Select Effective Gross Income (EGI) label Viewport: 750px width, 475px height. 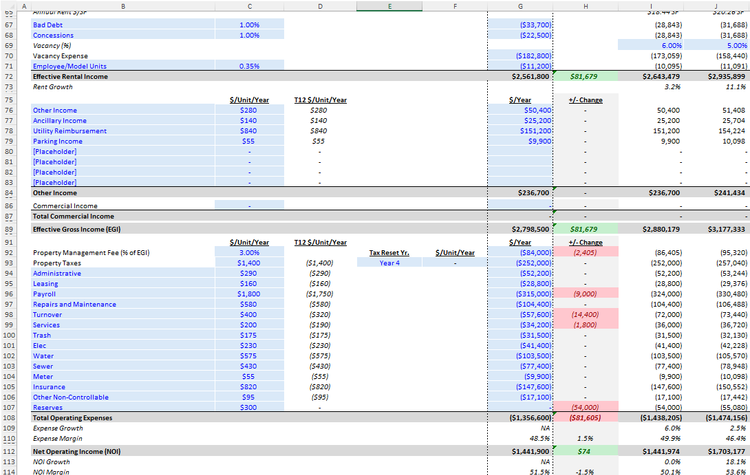tap(77, 229)
